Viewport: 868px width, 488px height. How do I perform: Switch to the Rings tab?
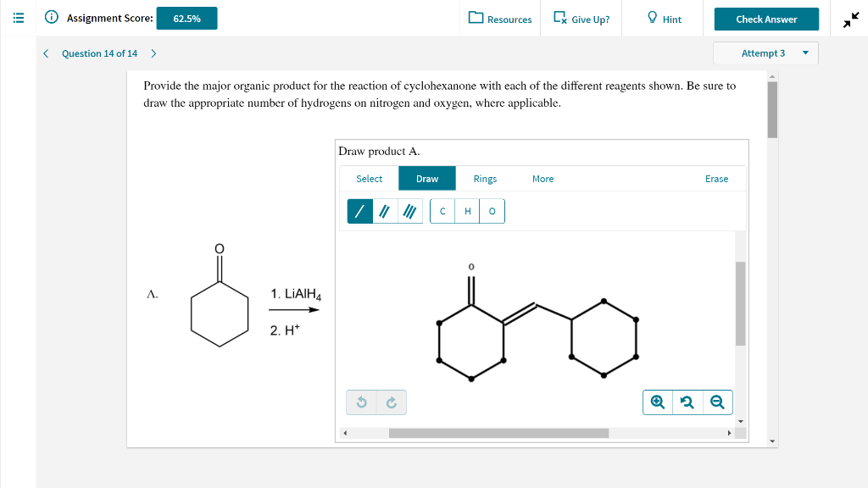click(484, 179)
